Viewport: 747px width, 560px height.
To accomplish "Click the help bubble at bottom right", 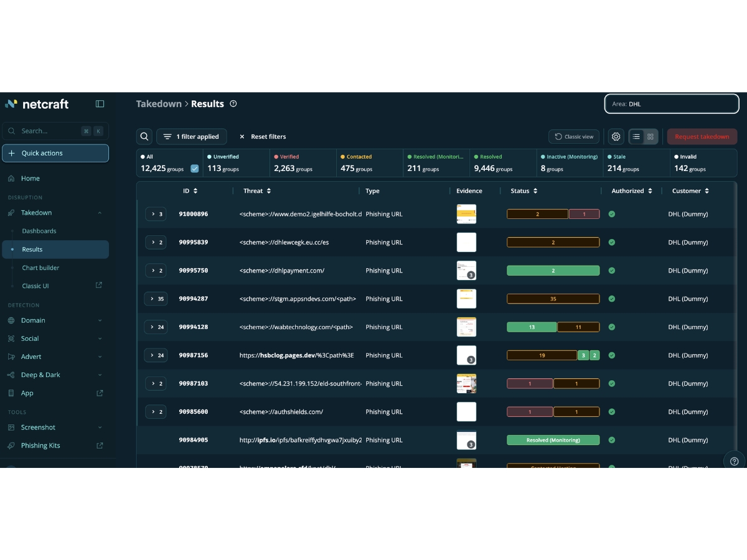I will click(x=735, y=460).
